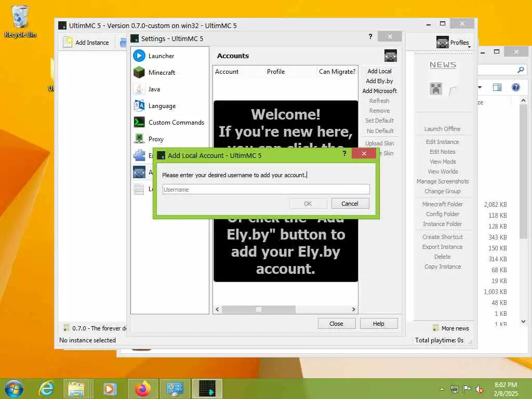The height and width of the screenshot is (399, 532).
Task: Toggle the preview pane icon in Explorer window
Action: coord(497,87)
